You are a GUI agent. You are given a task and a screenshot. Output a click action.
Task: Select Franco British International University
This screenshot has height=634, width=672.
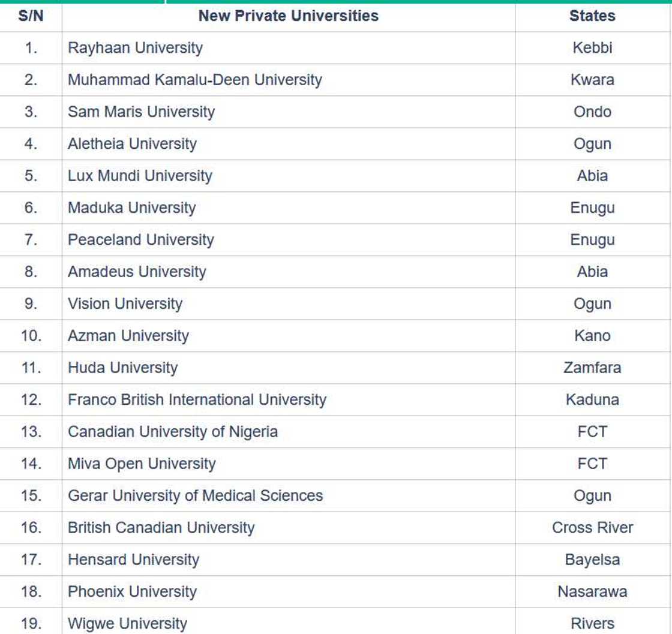[x=197, y=399]
